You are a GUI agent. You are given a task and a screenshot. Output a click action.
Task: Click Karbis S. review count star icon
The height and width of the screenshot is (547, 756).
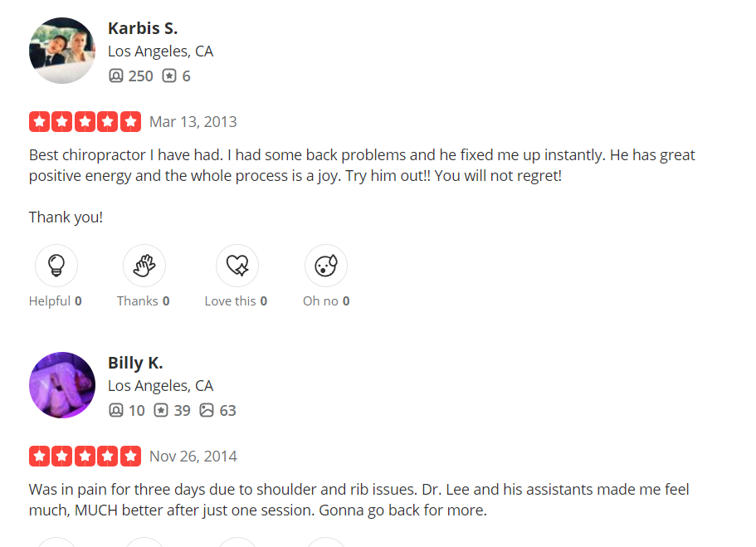(169, 76)
